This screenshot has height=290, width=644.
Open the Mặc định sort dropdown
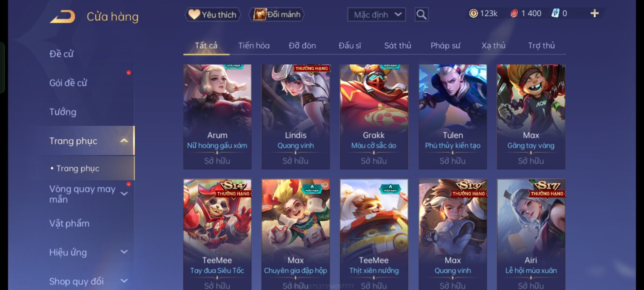376,15
